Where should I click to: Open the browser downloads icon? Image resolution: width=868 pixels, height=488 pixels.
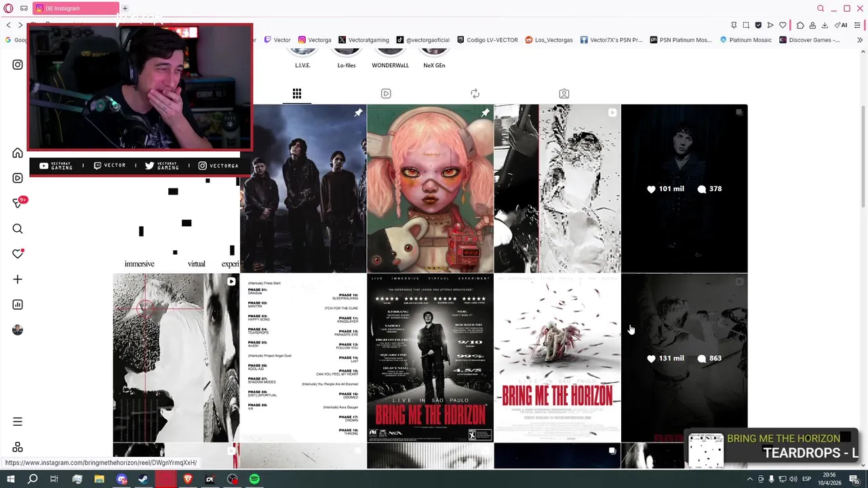(825, 25)
